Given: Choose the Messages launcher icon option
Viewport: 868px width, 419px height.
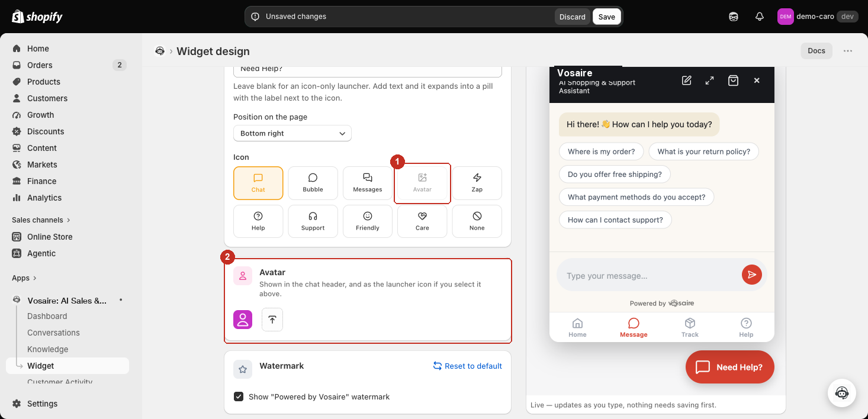Looking at the screenshot, I should point(368,183).
